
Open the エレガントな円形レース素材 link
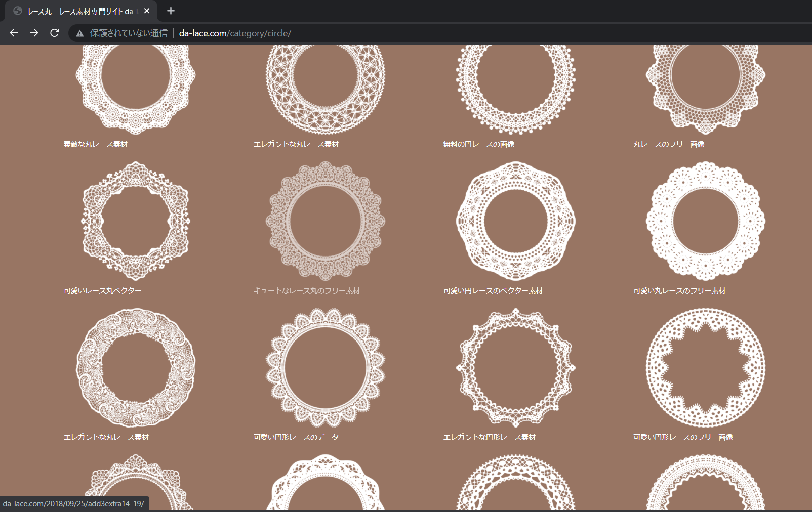coord(490,437)
